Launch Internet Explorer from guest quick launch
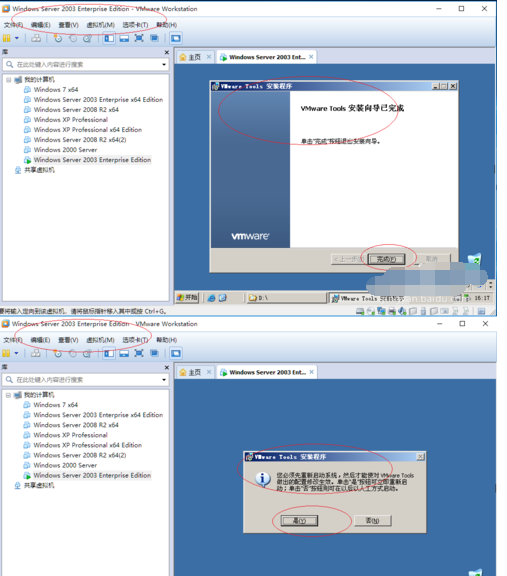507x576 pixels. pyautogui.click(x=211, y=298)
